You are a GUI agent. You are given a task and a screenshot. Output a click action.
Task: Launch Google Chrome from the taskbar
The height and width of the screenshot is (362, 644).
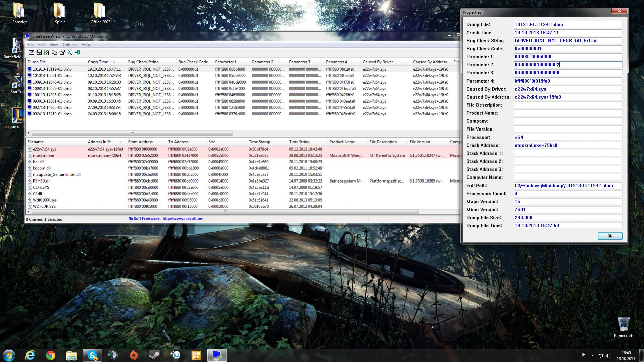(51, 355)
